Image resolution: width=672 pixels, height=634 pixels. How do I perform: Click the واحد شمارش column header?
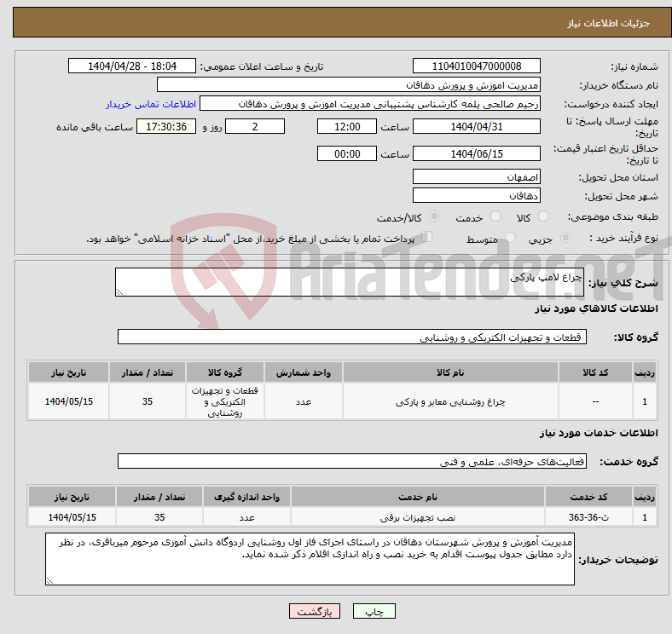(x=304, y=372)
